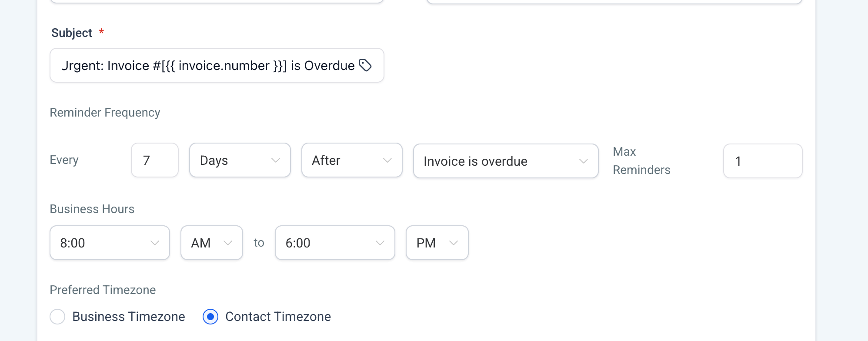This screenshot has height=341, width=868.
Task: Click the Subject text input field
Action: tap(208, 66)
